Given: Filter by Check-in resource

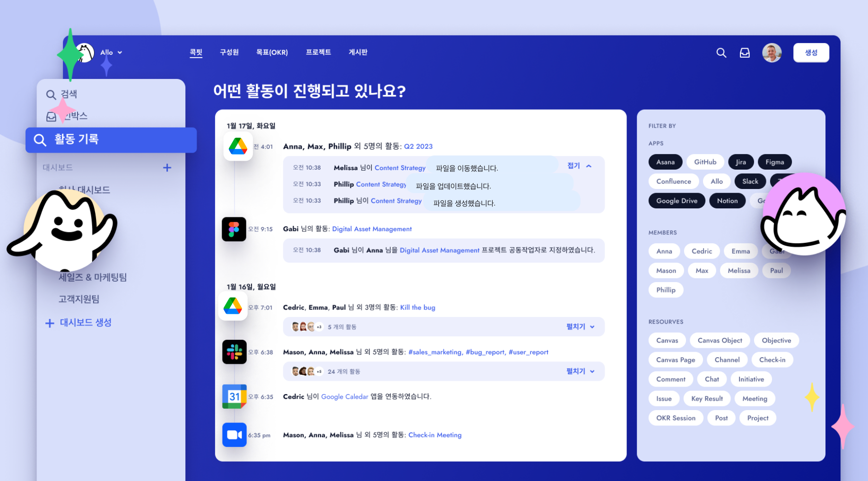Looking at the screenshot, I should (772, 360).
